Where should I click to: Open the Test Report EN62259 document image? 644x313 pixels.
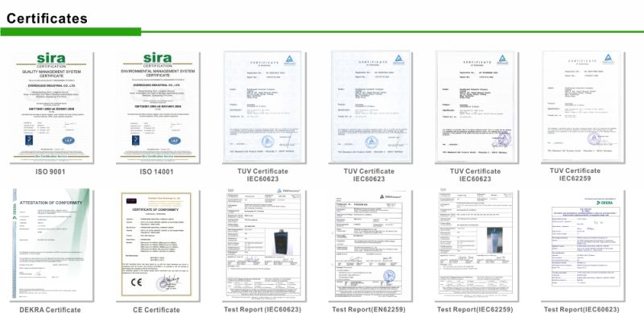pyautogui.click(x=370, y=245)
